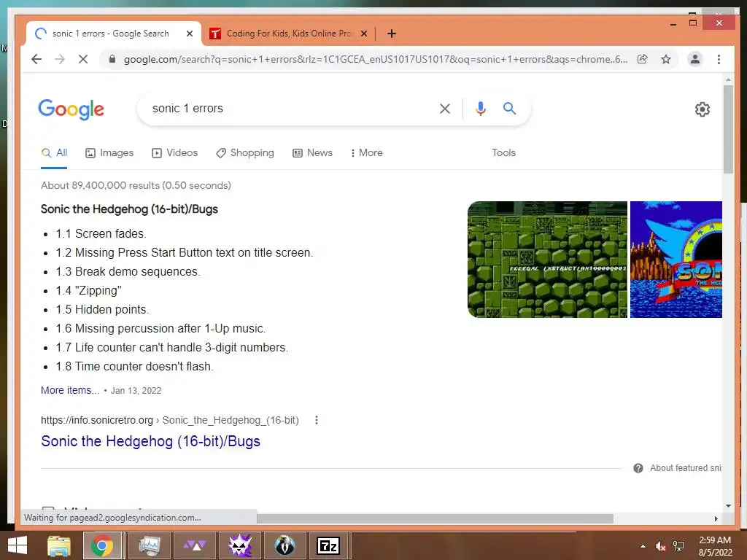Image resolution: width=747 pixels, height=560 pixels.
Task: Switch to Images results
Action: (x=109, y=153)
